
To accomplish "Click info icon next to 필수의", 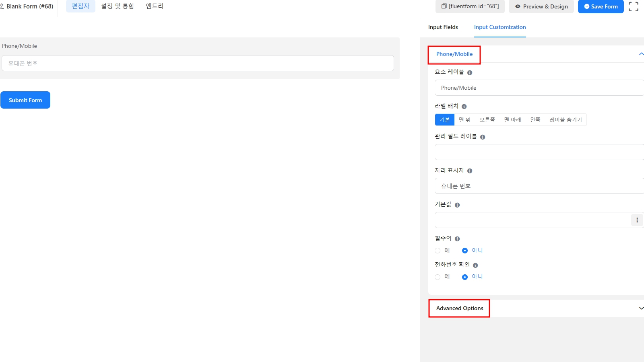I will point(457,239).
